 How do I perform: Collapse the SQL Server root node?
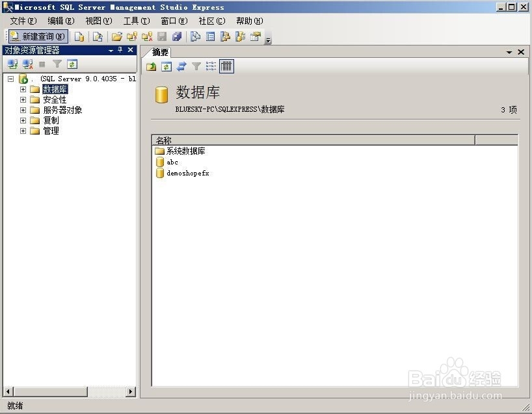pos(11,79)
